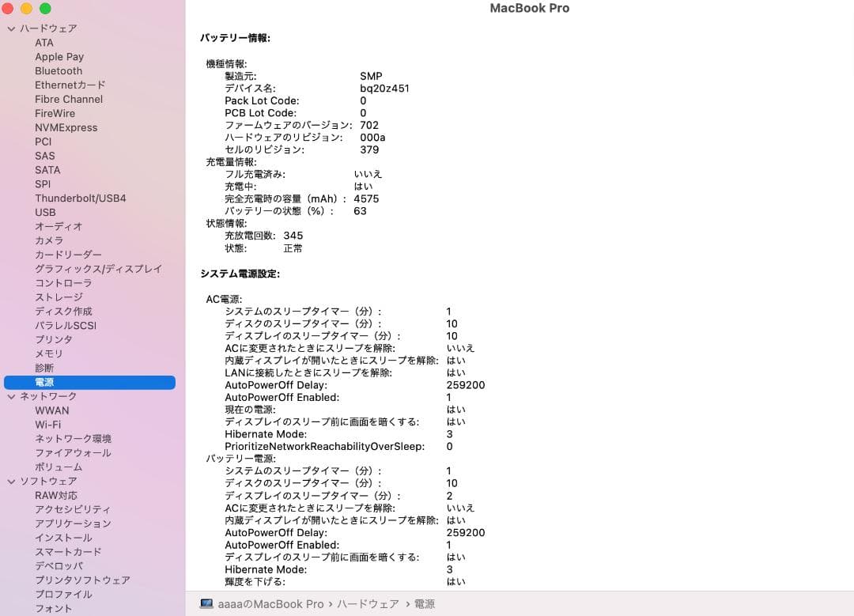View Bluetooth details in the sidebar
The image size is (854, 616).
click(58, 70)
